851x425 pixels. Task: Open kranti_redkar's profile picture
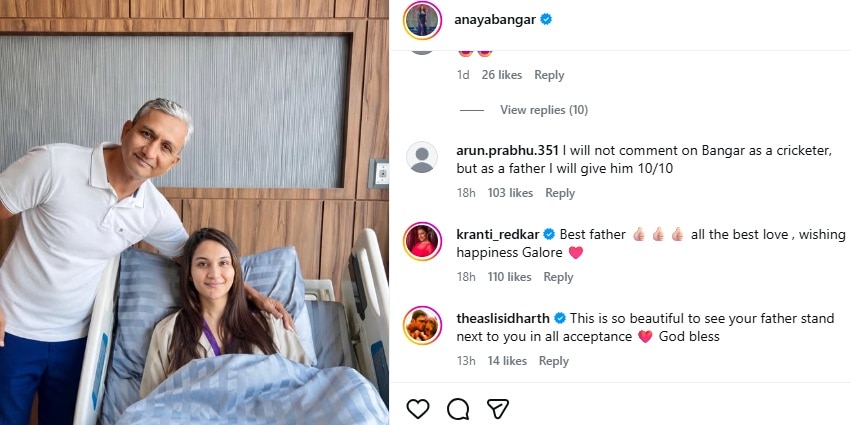pyautogui.click(x=422, y=241)
